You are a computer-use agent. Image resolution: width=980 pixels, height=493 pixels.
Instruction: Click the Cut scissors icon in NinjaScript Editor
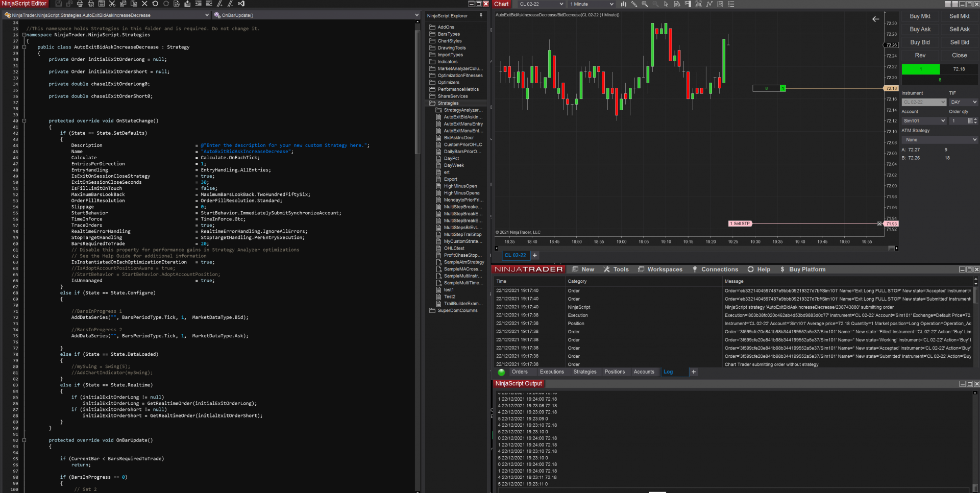pyautogui.click(x=112, y=4)
